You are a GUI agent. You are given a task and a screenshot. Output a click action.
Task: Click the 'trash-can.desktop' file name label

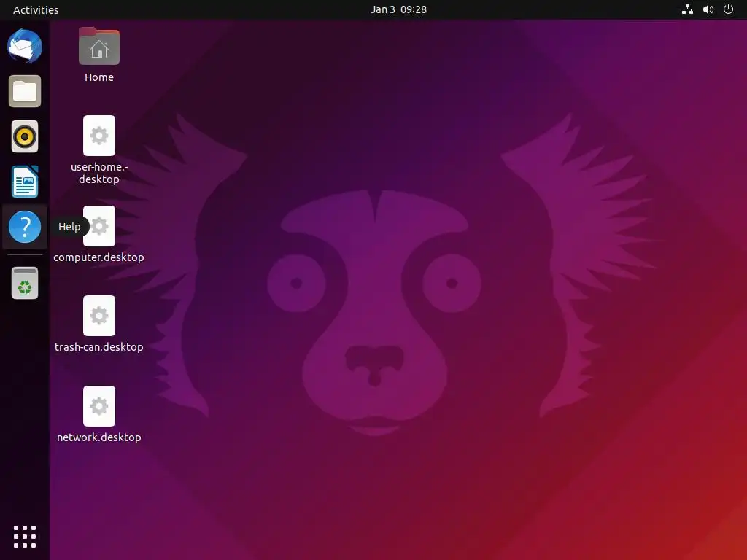(x=99, y=346)
